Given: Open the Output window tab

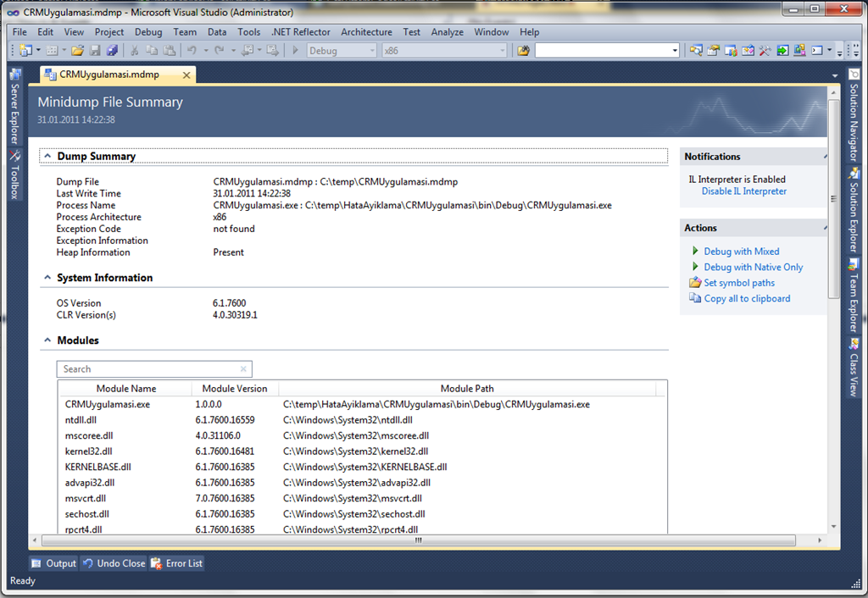Looking at the screenshot, I should tap(53, 563).
